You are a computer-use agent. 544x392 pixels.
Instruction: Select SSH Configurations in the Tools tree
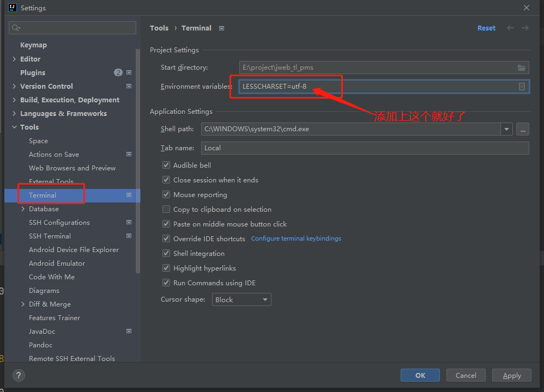pos(59,222)
